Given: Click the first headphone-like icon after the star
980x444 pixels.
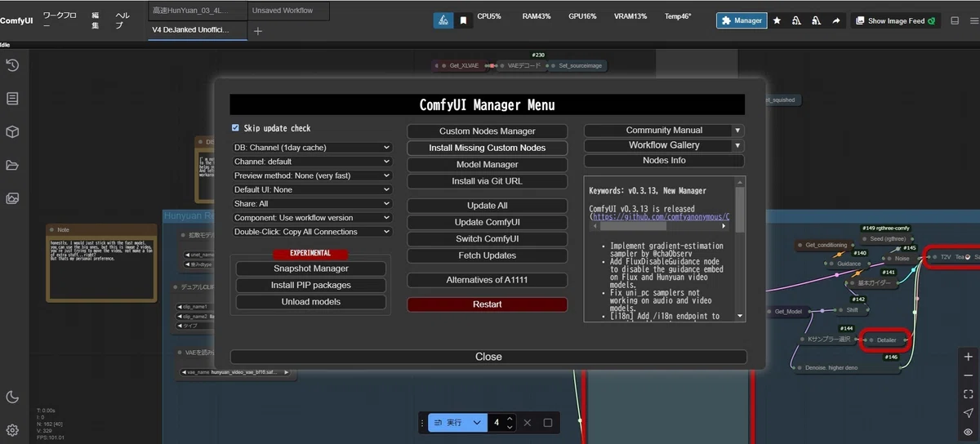Looking at the screenshot, I should coord(796,20).
